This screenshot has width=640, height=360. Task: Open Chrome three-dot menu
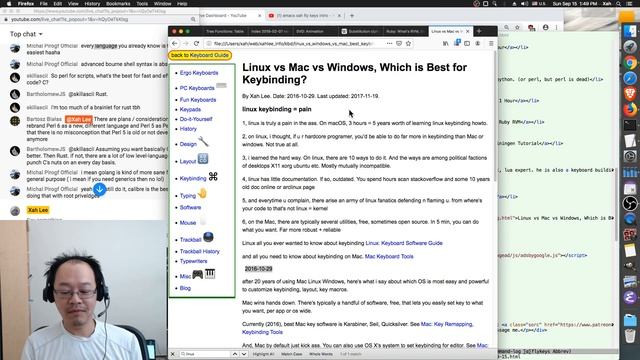point(556,27)
